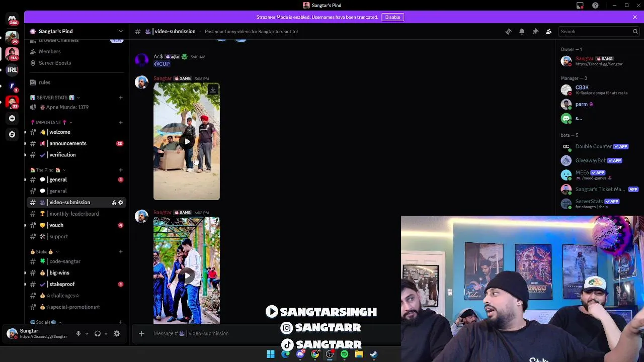
Task: Toggle microphone mute in user panel
Action: tap(78, 333)
